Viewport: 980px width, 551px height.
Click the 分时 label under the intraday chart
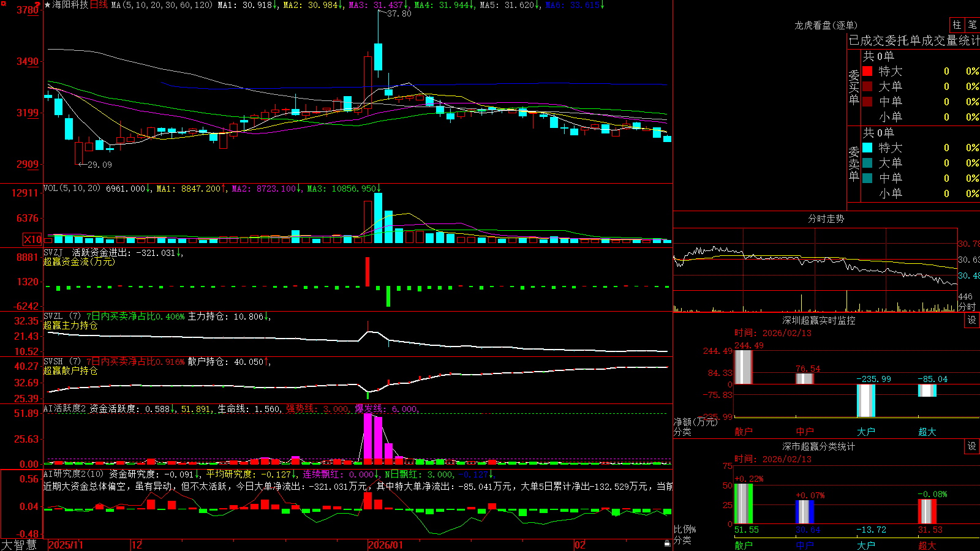(x=967, y=307)
